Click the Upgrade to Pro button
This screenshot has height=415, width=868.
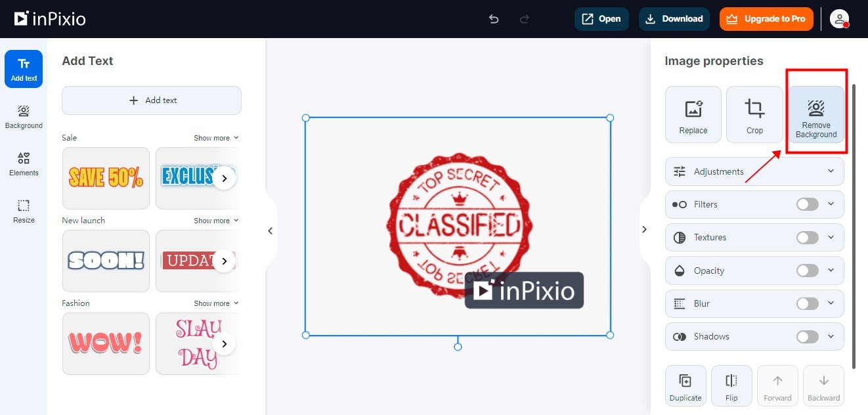(x=766, y=19)
